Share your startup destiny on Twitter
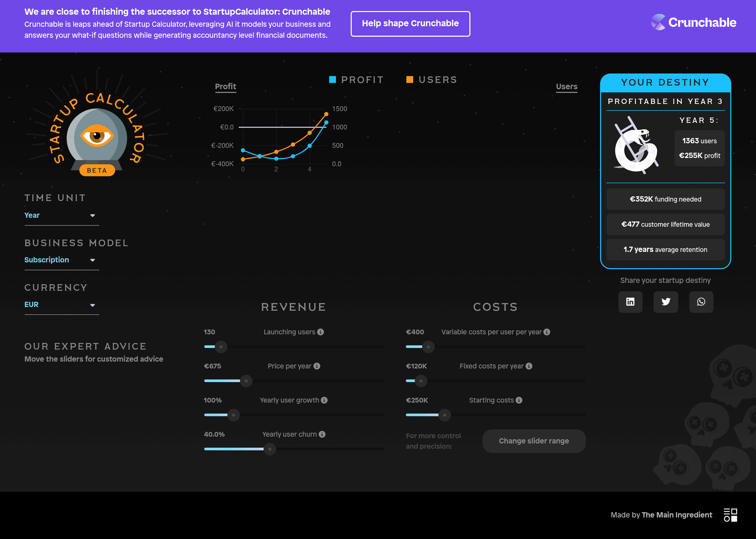This screenshot has width=756, height=539. pos(666,302)
